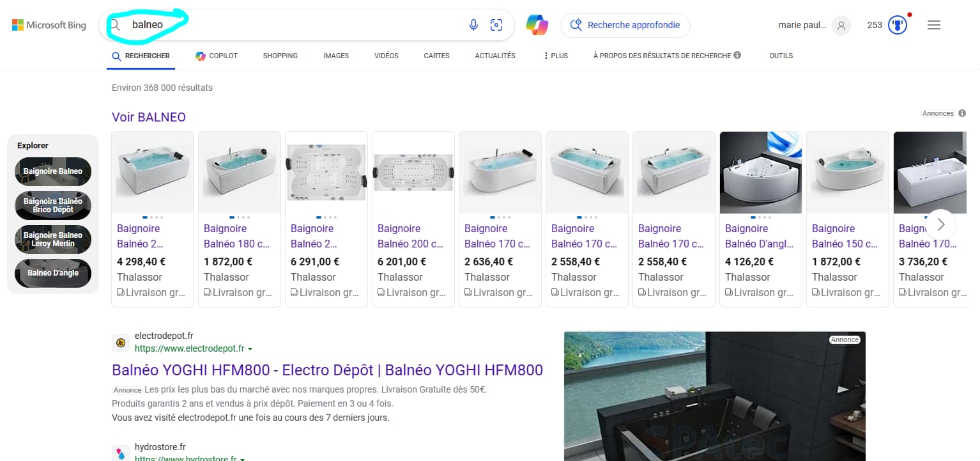Screen dimensions: 980x461
Task: Click info icon beside Annonces label
Action: 962,113
